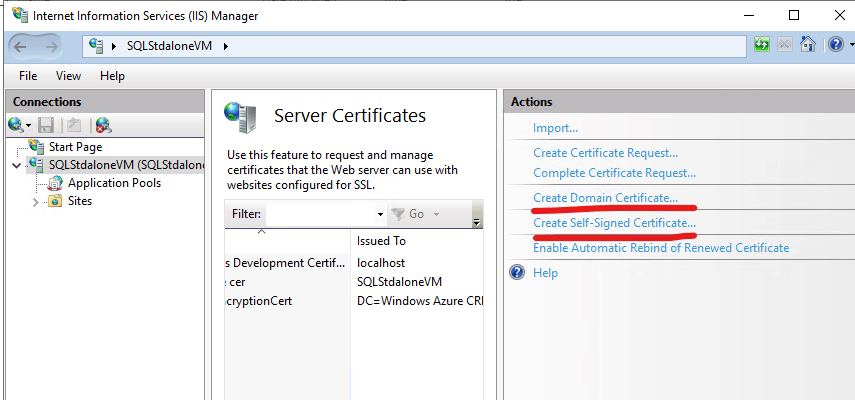
Task: Click the name column sort arrow header
Action: pyautogui.click(x=262, y=232)
